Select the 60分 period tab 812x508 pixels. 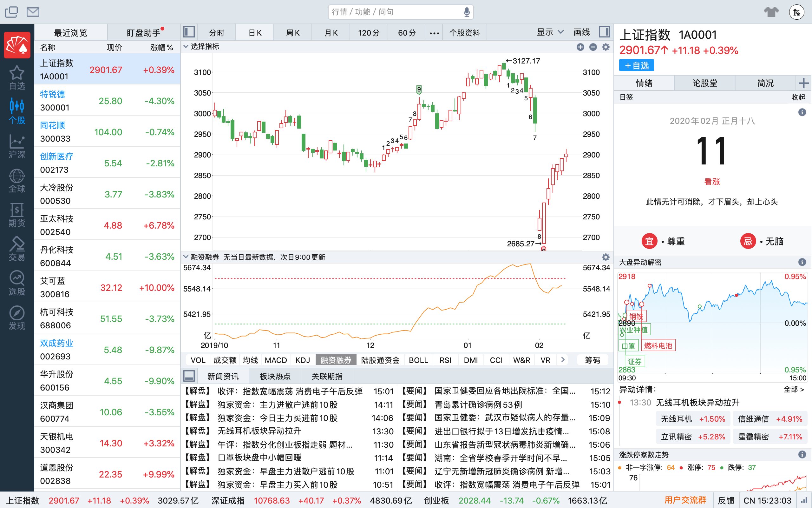tap(407, 33)
